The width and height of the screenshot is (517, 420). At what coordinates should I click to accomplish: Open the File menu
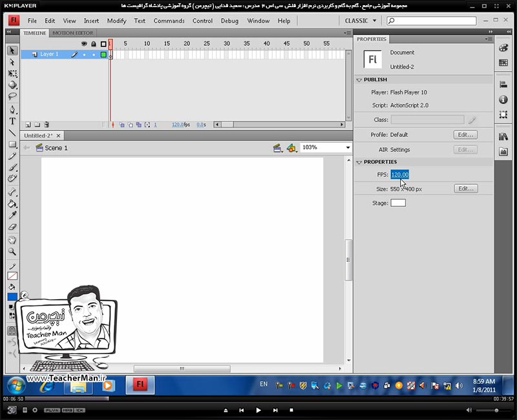(x=32, y=21)
